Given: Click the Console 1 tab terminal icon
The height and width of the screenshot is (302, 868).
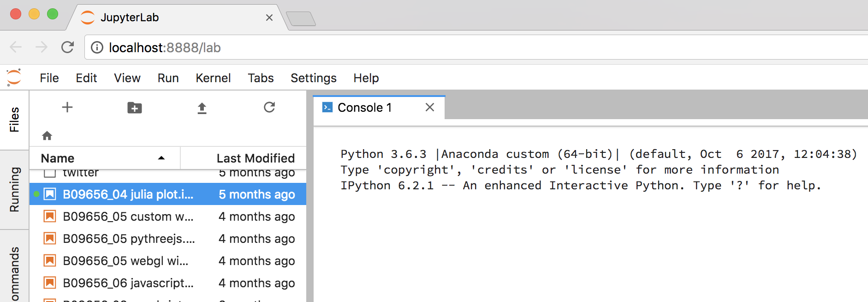Looking at the screenshot, I should tap(327, 108).
